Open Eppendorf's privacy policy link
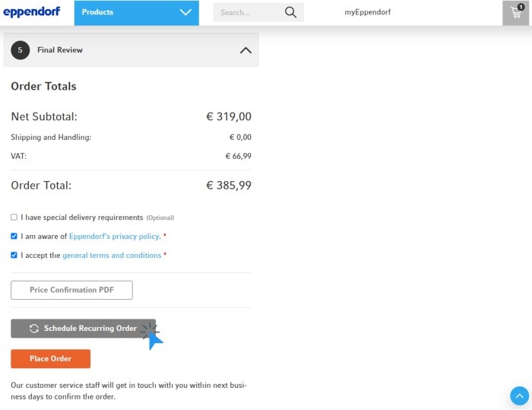The image size is (532, 410). (114, 237)
